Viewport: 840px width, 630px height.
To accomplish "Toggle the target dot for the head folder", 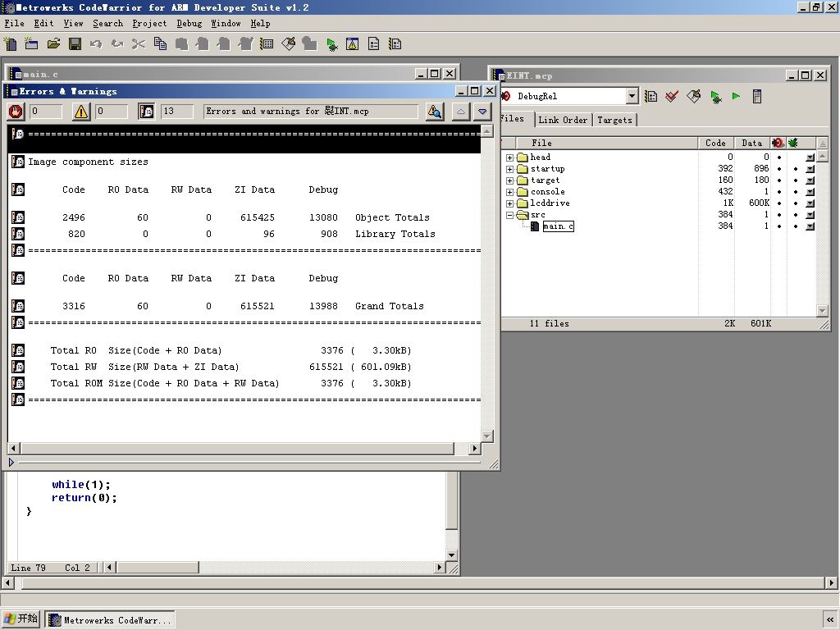I will coord(779,157).
